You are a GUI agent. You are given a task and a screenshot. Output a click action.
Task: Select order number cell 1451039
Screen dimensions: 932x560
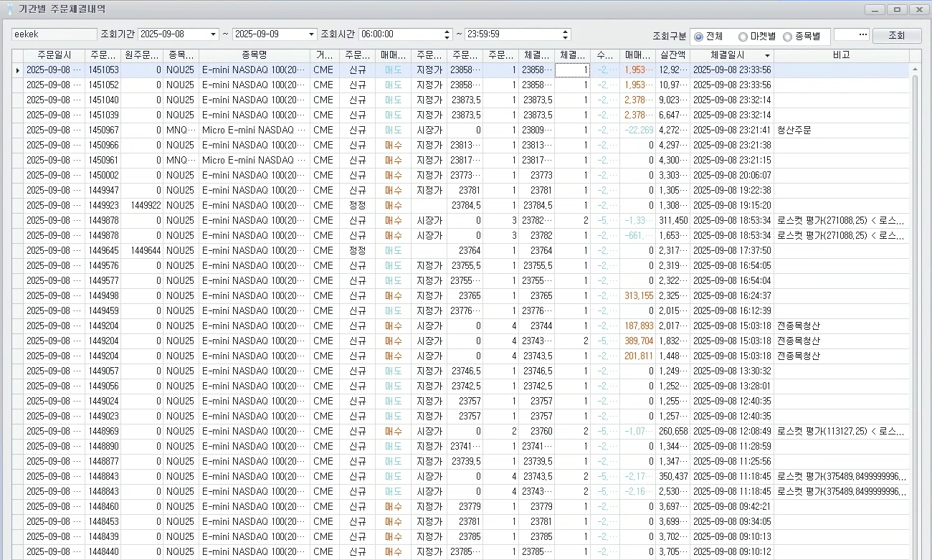pos(103,115)
